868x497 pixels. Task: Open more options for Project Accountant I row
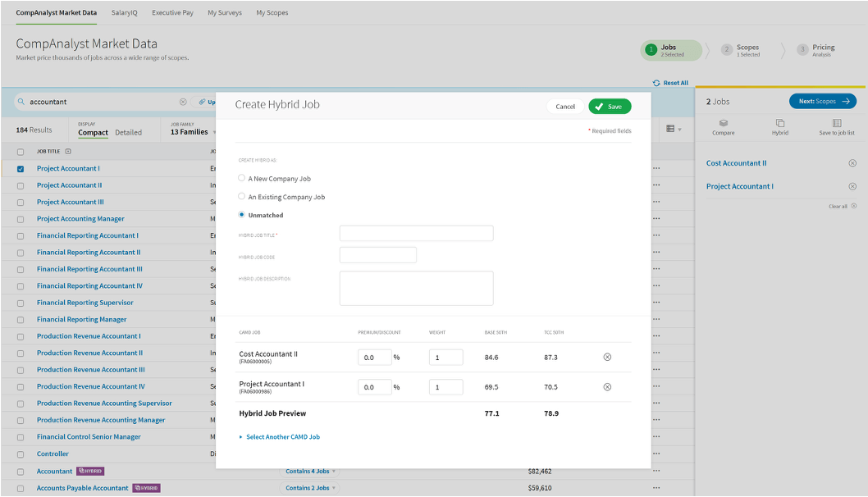pyautogui.click(x=656, y=168)
